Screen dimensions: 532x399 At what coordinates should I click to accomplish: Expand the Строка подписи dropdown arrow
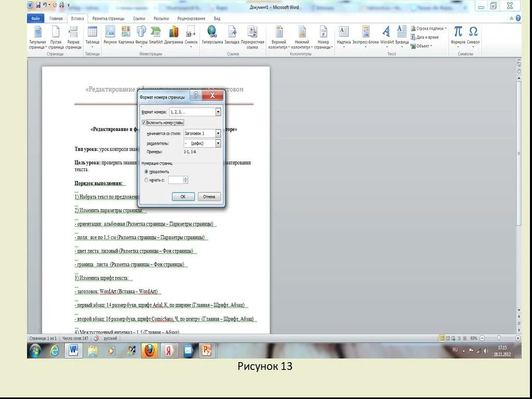point(446,29)
